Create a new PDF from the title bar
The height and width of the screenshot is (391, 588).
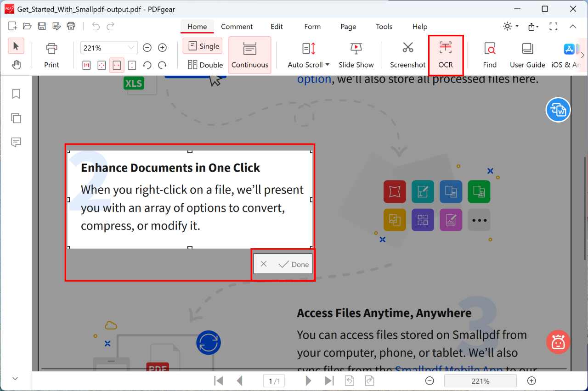[x=12, y=26]
